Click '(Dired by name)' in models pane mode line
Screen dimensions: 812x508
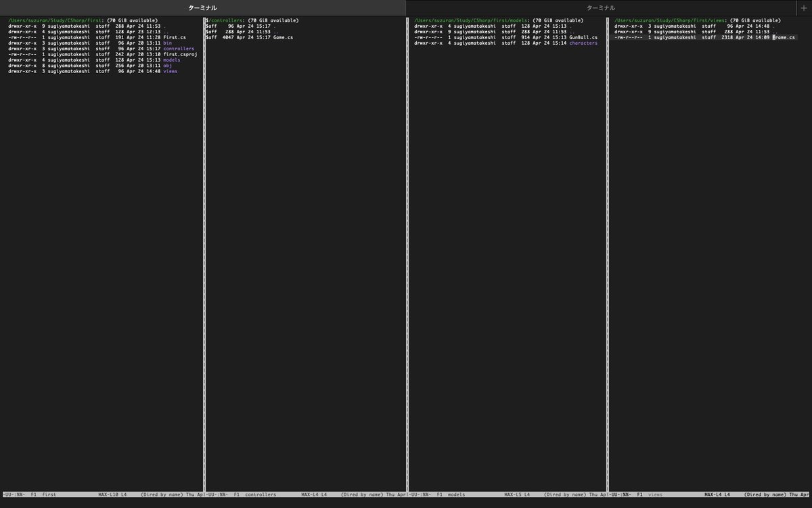click(565, 494)
